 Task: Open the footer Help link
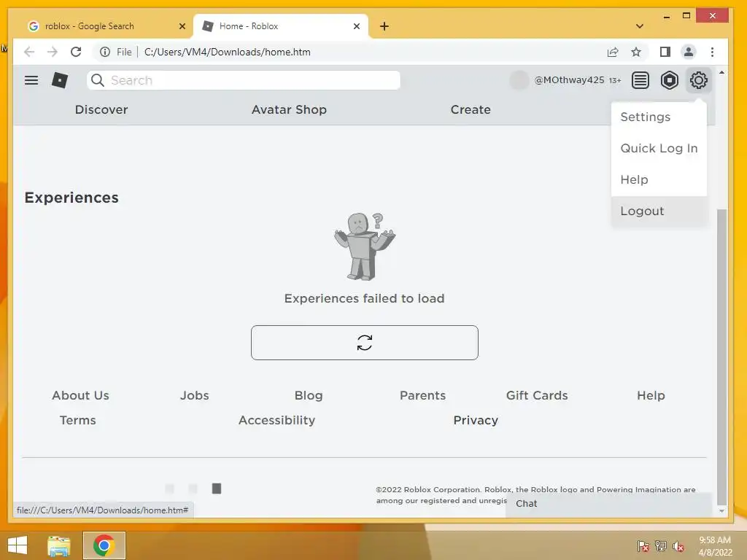651,395
